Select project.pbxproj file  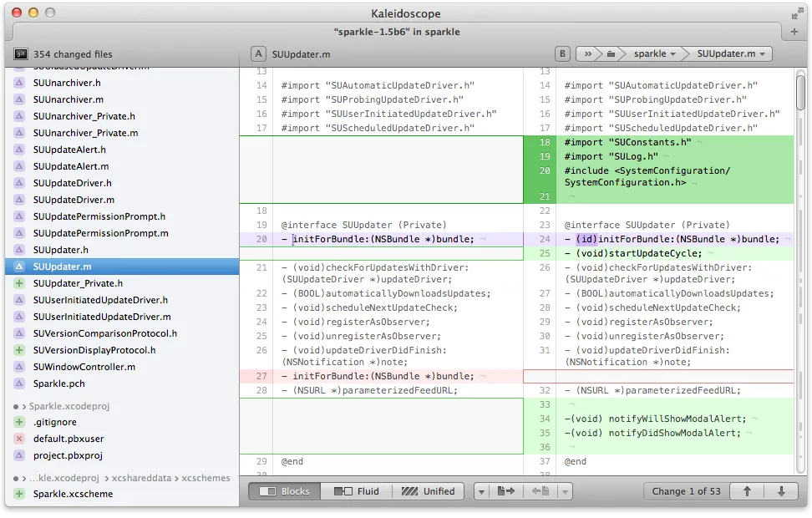122,455
